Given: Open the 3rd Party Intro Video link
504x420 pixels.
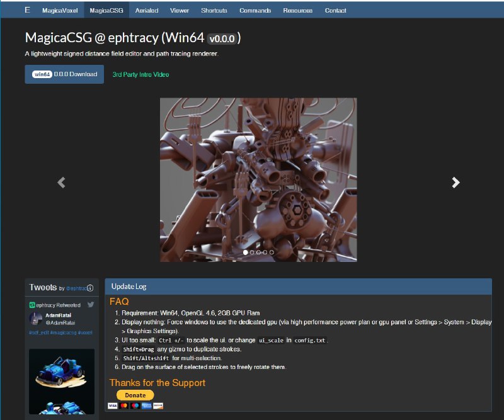Looking at the screenshot, I should 140,74.
